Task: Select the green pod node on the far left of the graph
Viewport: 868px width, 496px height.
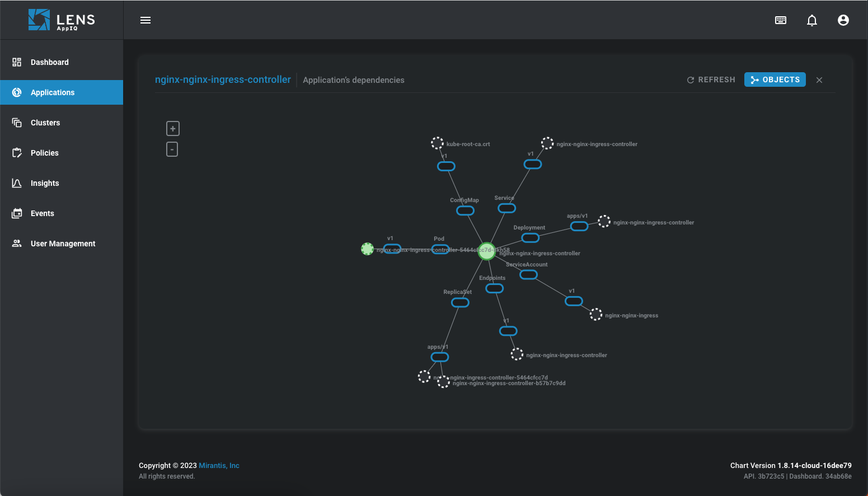Action: pos(367,249)
